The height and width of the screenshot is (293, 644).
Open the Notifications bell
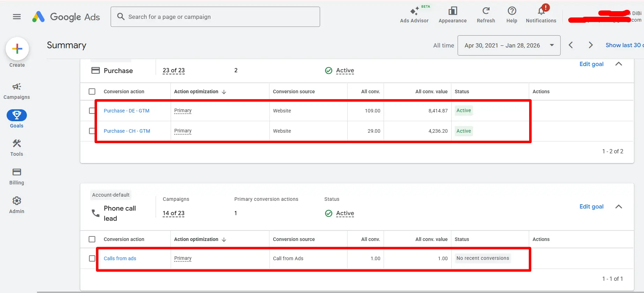coord(541,15)
